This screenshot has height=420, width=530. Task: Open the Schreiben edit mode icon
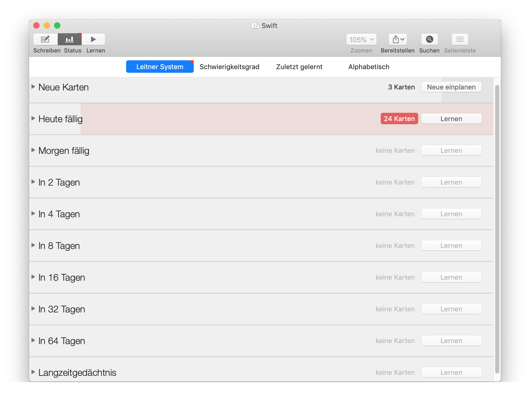[x=45, y=39]
